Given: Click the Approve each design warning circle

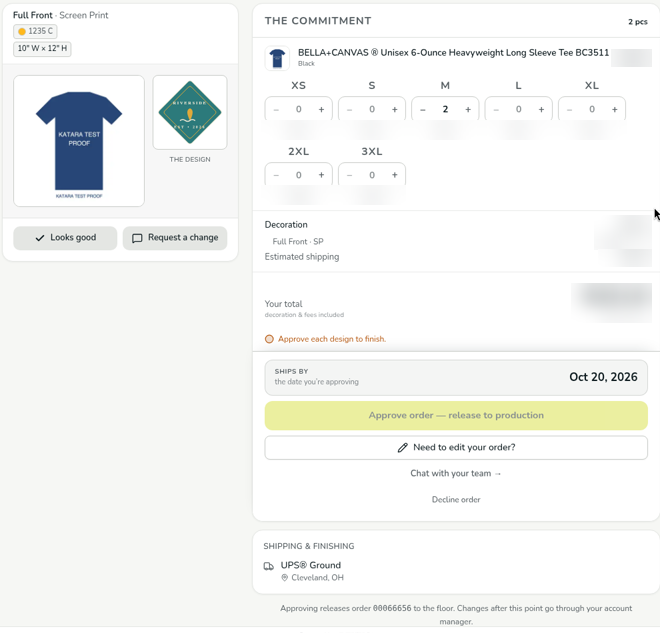Looking at the screenshot, I should [269, 339].
